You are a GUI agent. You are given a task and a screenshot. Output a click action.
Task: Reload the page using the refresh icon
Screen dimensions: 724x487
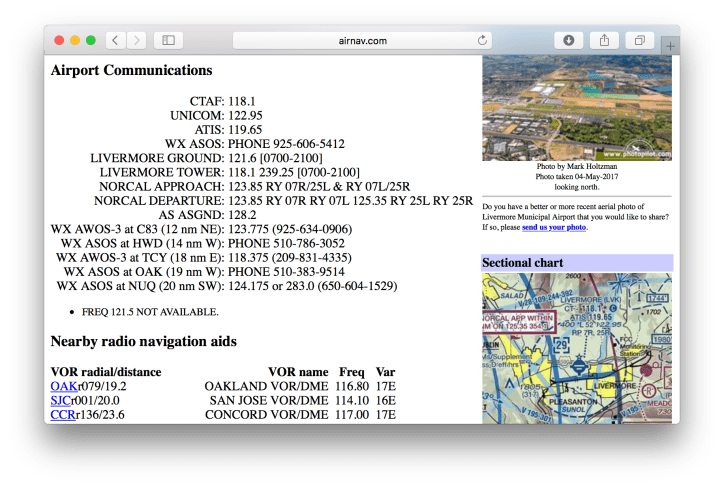(483, 41)
